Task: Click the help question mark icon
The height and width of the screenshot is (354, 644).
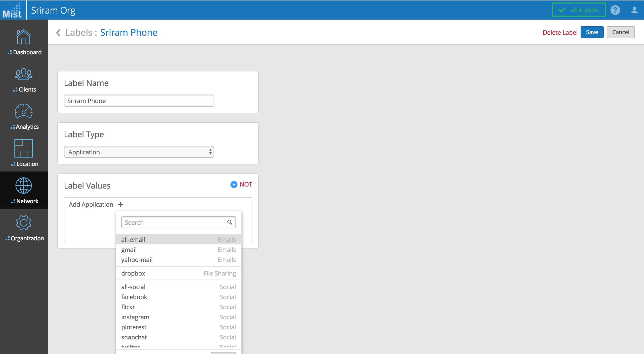Action: [x=615, y=10]
